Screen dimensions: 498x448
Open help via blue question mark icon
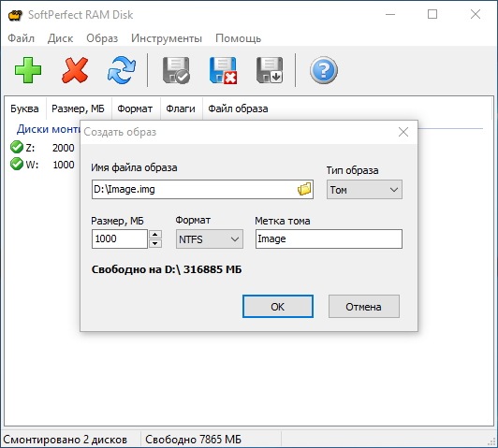(324, 70)
